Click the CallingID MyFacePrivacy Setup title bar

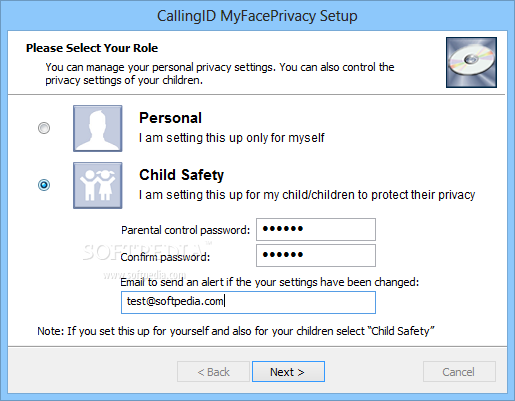[x=257, y=16]
